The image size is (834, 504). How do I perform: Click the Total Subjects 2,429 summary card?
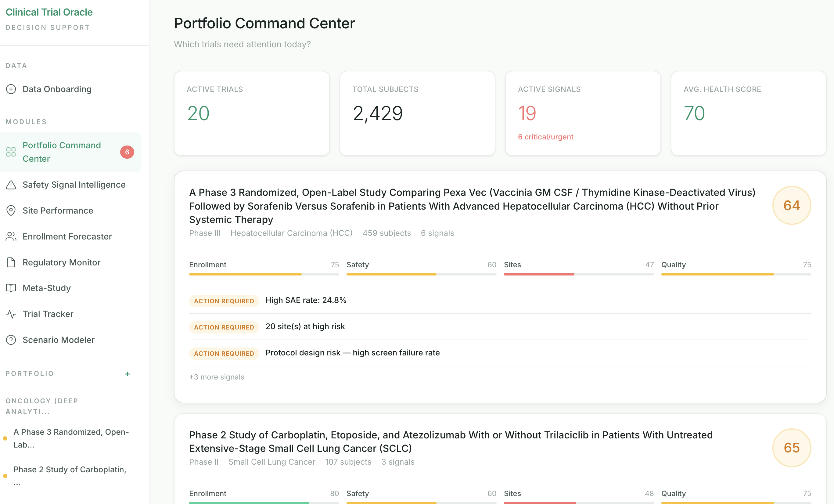[x=417, y=113]
